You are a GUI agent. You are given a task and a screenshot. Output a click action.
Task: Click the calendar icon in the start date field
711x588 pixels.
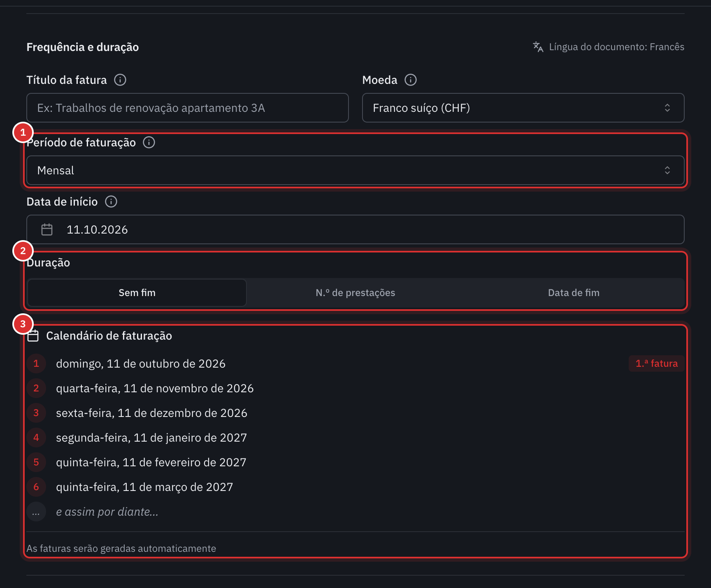(47, 229)
